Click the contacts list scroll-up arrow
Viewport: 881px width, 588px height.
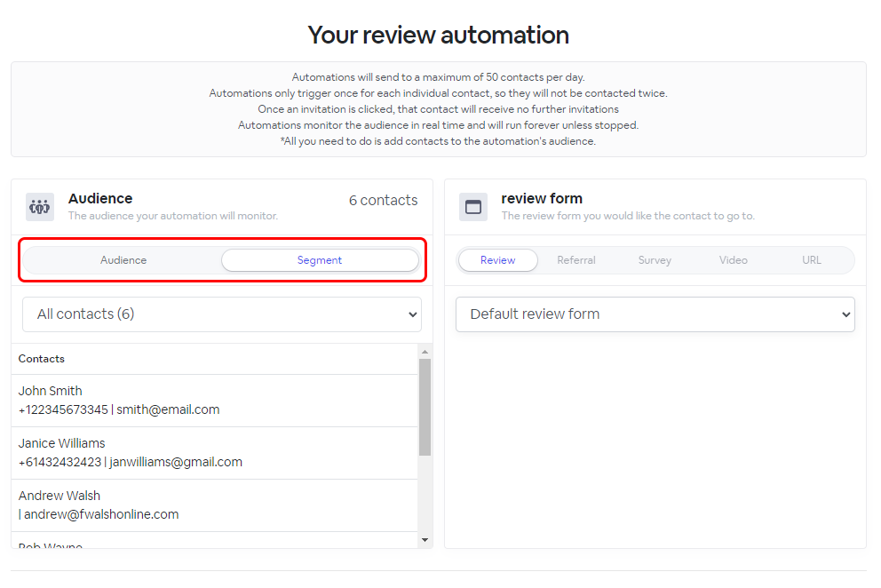pyautogui.click(x=425, y=352)
